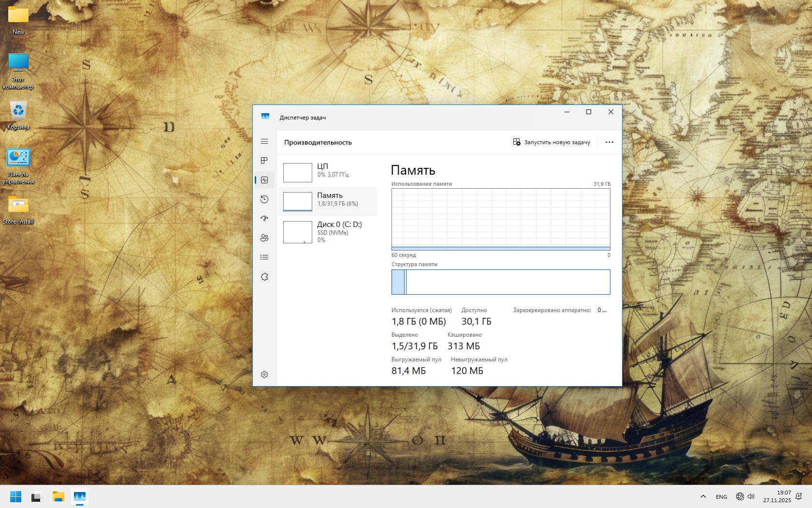Open the Processes page in sidebar
This screenshot has width=812, height=508.
coord(264,161)
